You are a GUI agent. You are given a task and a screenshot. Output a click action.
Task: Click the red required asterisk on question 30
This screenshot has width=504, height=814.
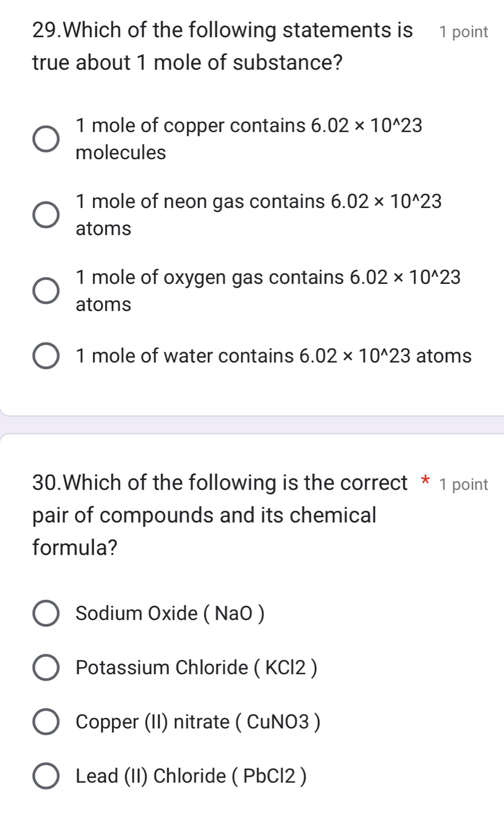point(425,483)
